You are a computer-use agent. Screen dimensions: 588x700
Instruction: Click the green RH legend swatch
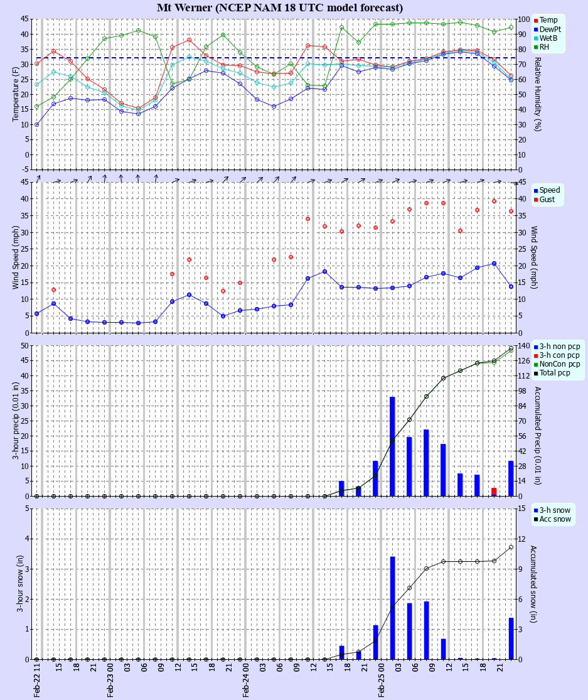(x=536, y=47)
